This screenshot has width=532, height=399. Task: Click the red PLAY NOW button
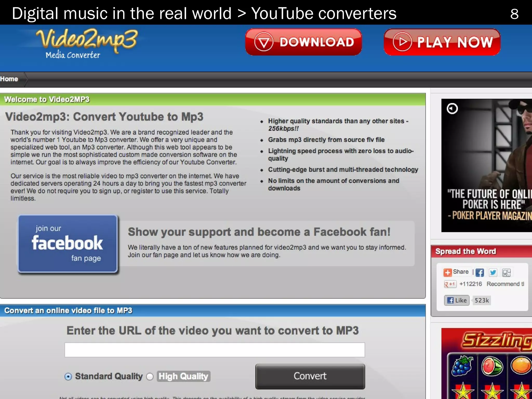point(442,42)
